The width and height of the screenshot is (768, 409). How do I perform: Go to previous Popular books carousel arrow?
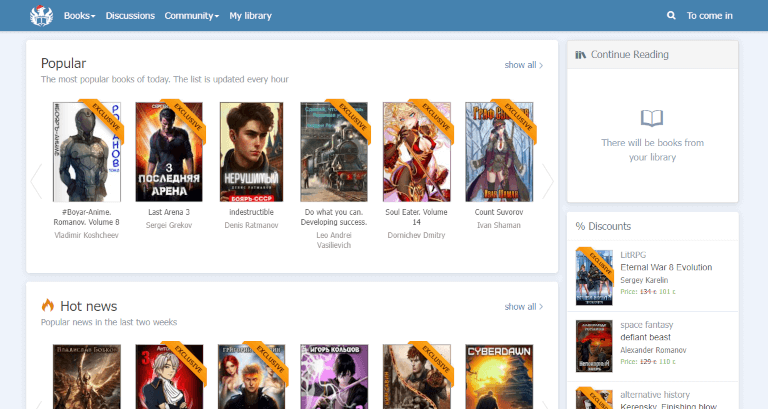36,181
